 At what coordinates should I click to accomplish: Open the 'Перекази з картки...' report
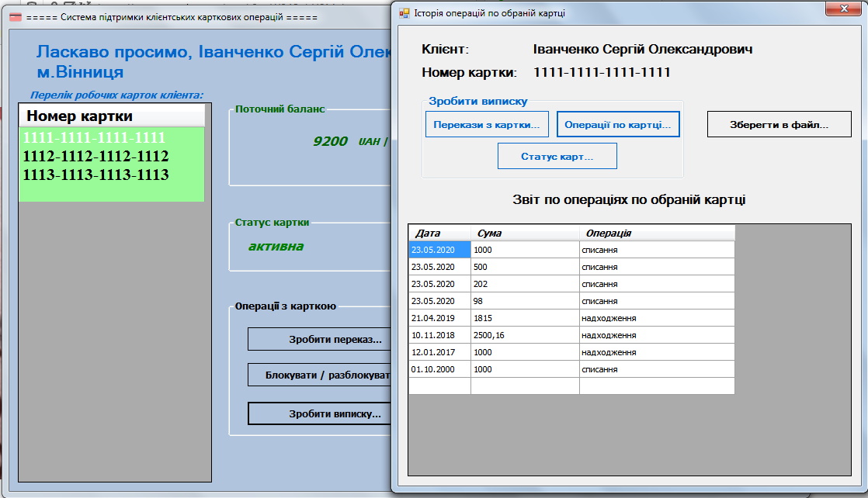point(487,124)
